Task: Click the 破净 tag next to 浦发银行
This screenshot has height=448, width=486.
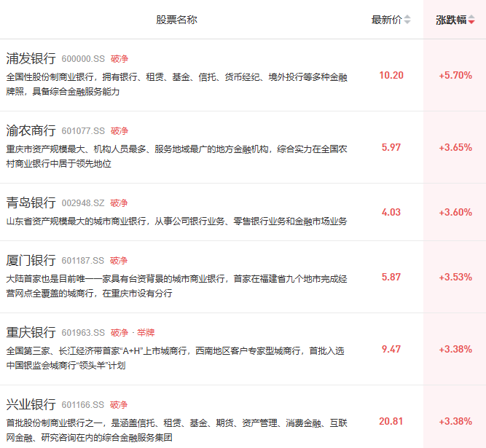Action: click(x=119, y=59)
